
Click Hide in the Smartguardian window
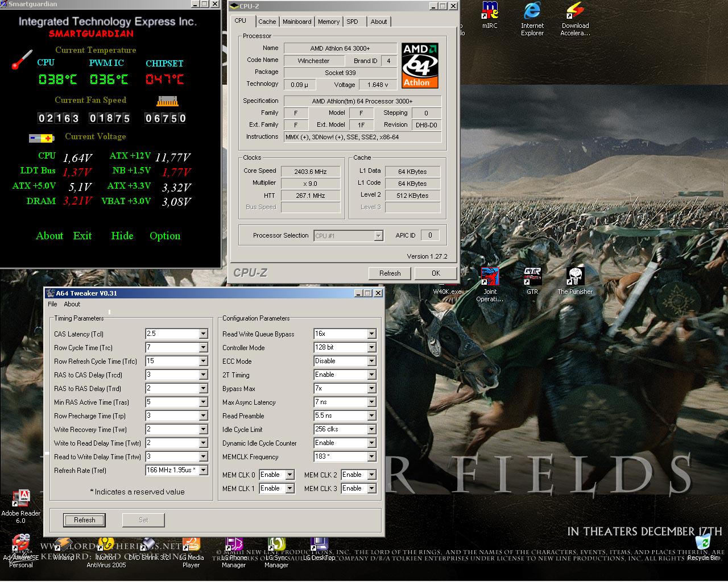(x=122, y=236)
